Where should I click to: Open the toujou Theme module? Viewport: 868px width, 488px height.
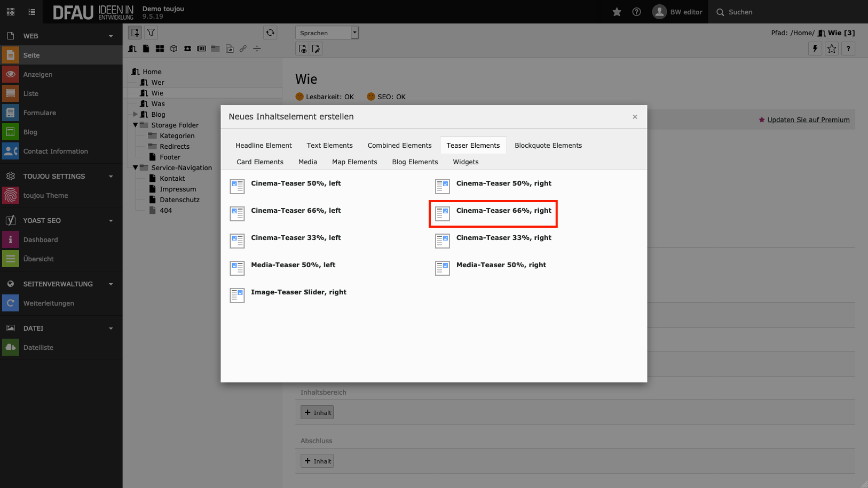(x=45, y=196)
